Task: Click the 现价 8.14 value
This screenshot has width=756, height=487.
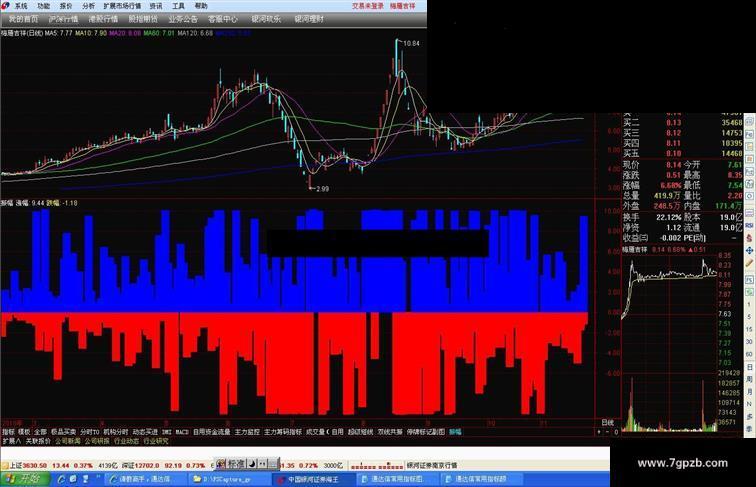Action: click(674, 164)
